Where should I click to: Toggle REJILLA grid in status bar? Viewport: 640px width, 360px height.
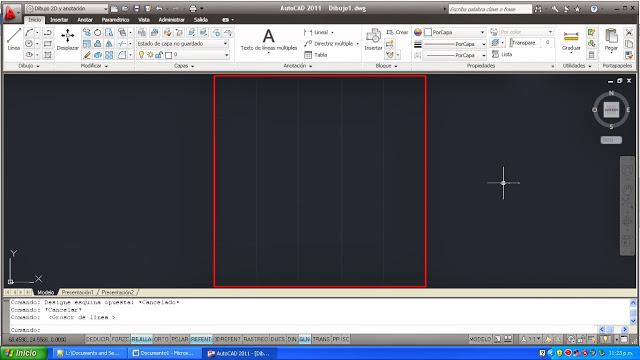tap(141, 339)
